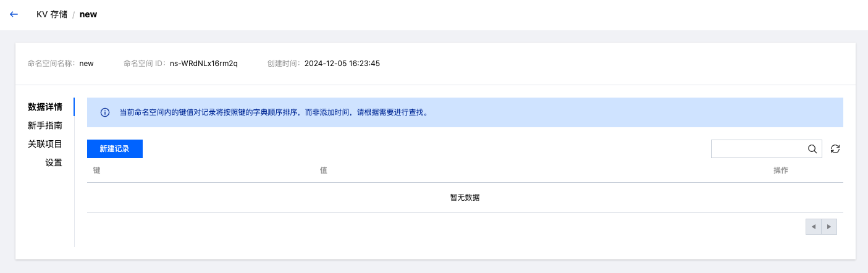Click the back arrow icon
This screenshot has width=868, height=273.
(x=14, y=14)
